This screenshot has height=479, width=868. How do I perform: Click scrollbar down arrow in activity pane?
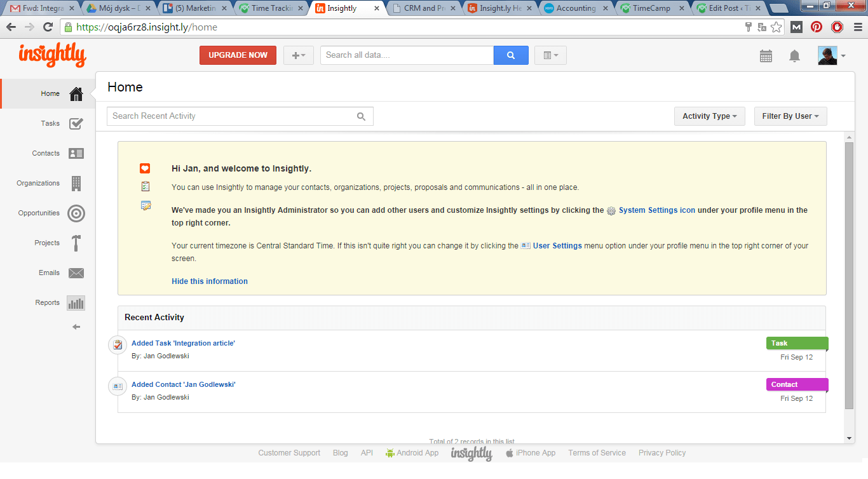(850, 438)
